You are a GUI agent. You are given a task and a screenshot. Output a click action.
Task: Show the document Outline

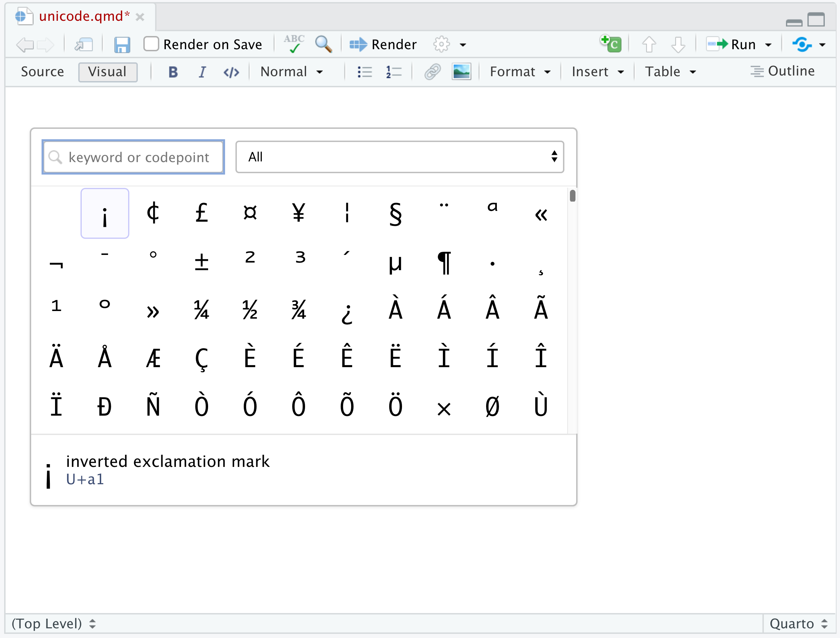(783, 71)
